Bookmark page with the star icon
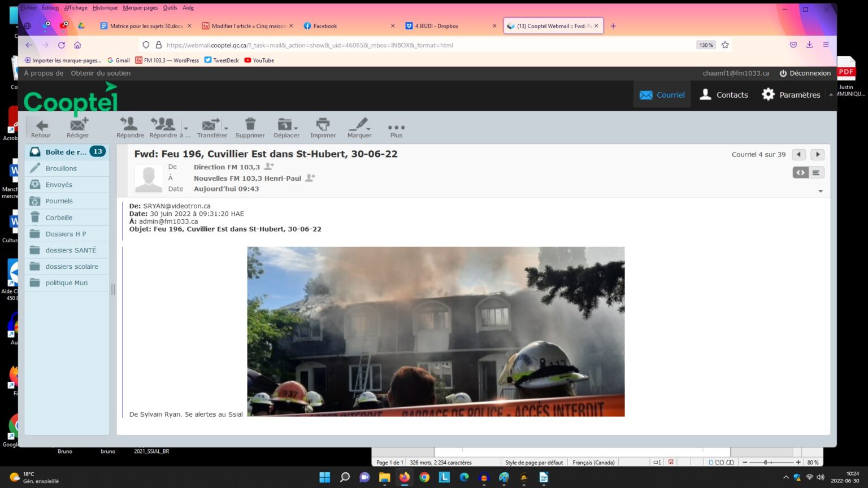Viewport: 868px width, 488px height. coord(725,45)
